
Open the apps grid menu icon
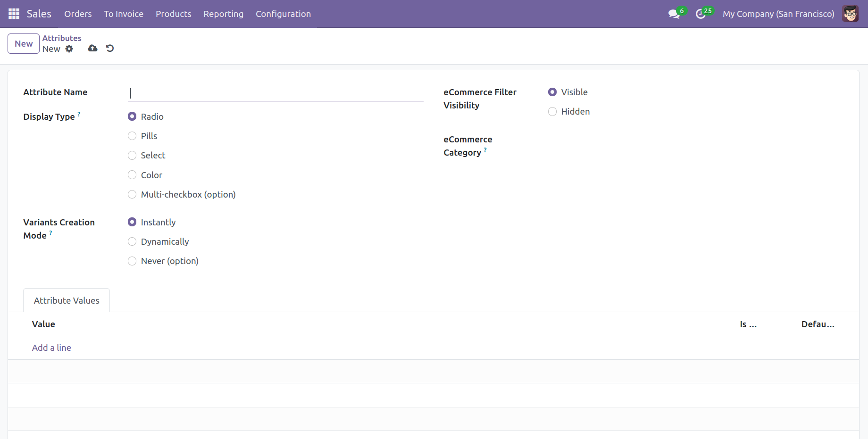14,14
